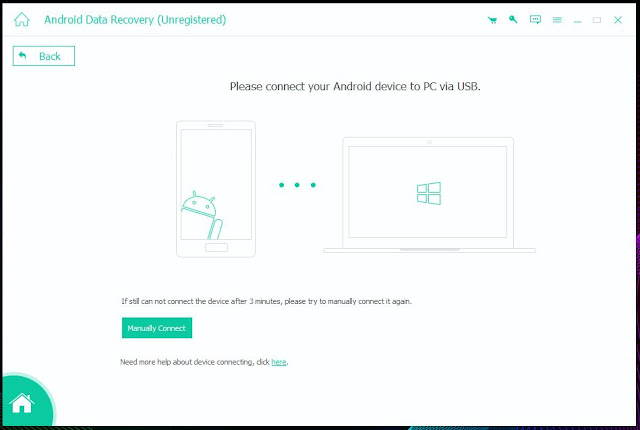This screenshot has height=430, width=640.
Task: Open the feedback chat icon
Action: [536, 20]
